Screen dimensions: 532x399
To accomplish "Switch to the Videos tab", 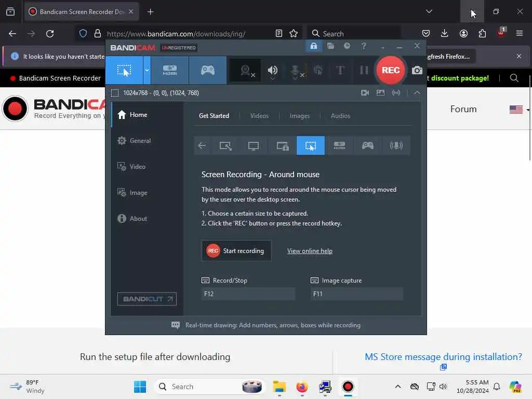I will tap(259, 116).
